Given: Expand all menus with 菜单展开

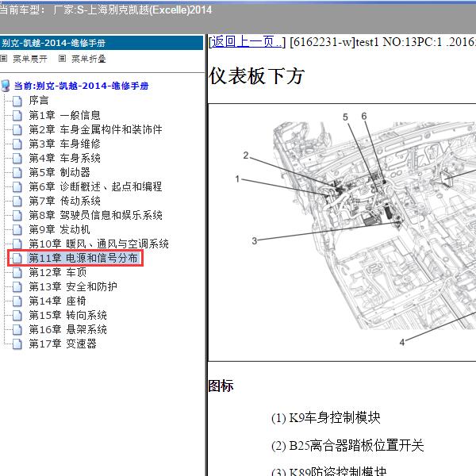Looking at the screenshot, I should tap(30, 59).
